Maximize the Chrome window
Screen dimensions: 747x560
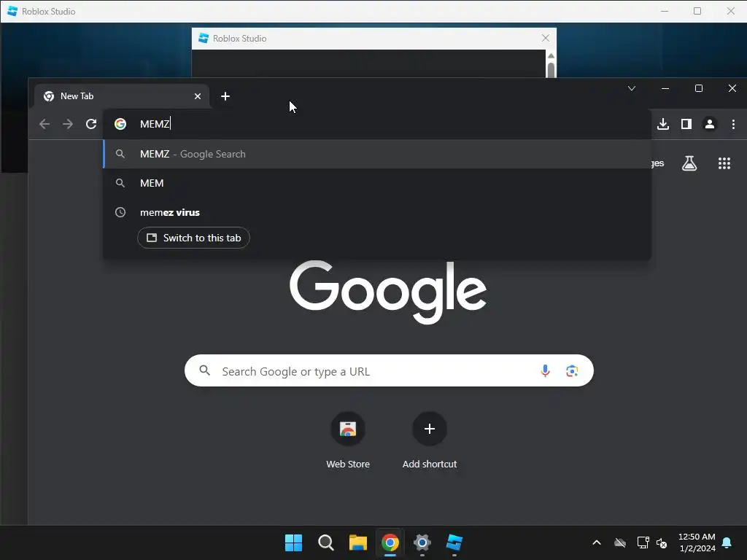(x=698, y=88)
